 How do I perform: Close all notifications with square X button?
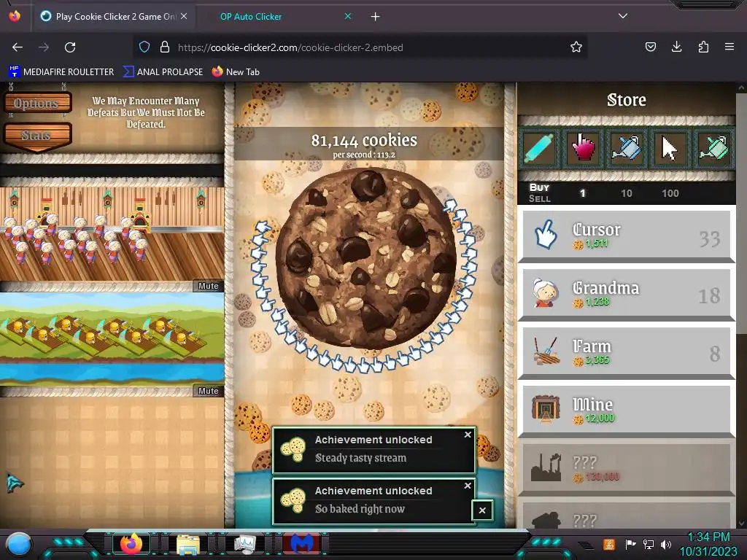(482, 510)
